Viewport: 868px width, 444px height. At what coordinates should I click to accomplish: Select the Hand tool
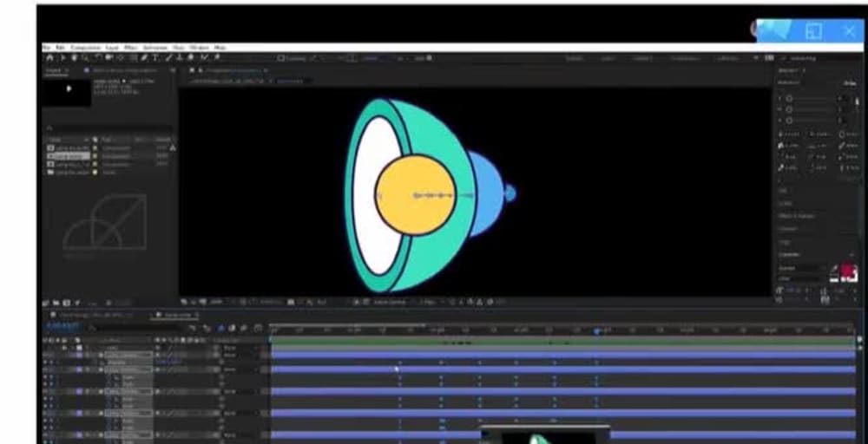(74, 57)
